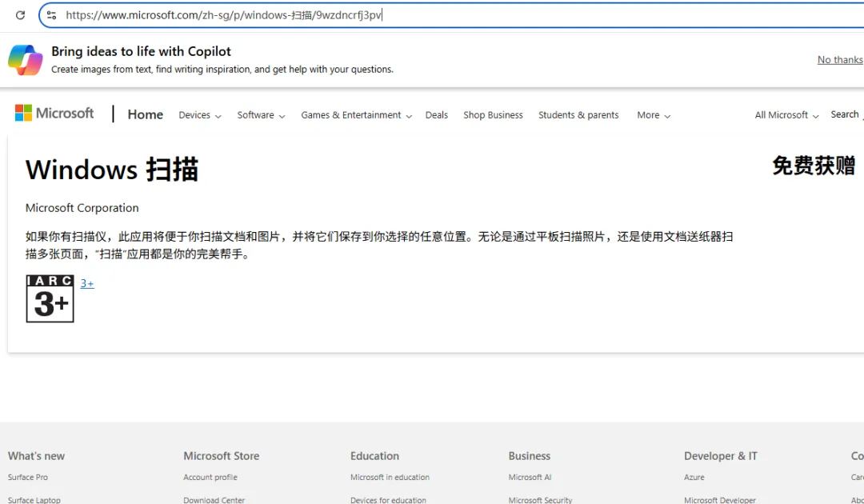Click the Business footer heading
Screen dimensions: 864x504
pos(530,456)
